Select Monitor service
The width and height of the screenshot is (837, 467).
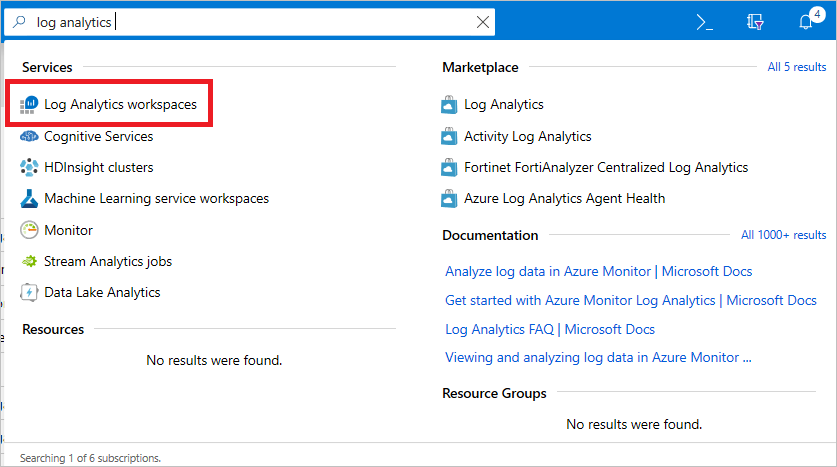point(68,230)
